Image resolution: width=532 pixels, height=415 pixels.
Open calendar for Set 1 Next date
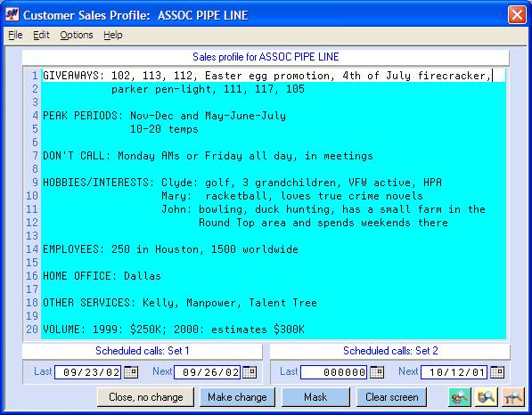pos(250,372)
